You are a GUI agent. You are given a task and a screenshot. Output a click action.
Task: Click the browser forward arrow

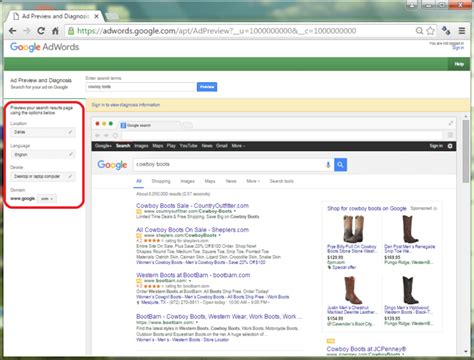[x=27, y=31]
